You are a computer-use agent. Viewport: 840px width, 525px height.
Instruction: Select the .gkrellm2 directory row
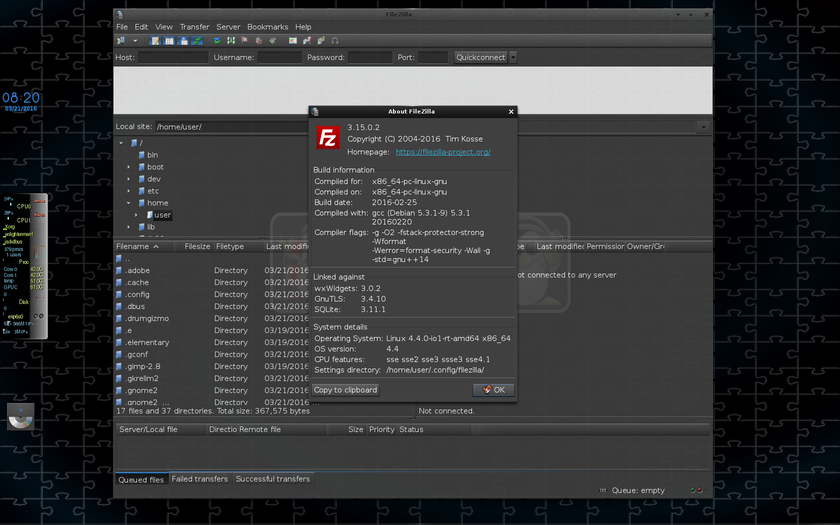coord(212,378)
